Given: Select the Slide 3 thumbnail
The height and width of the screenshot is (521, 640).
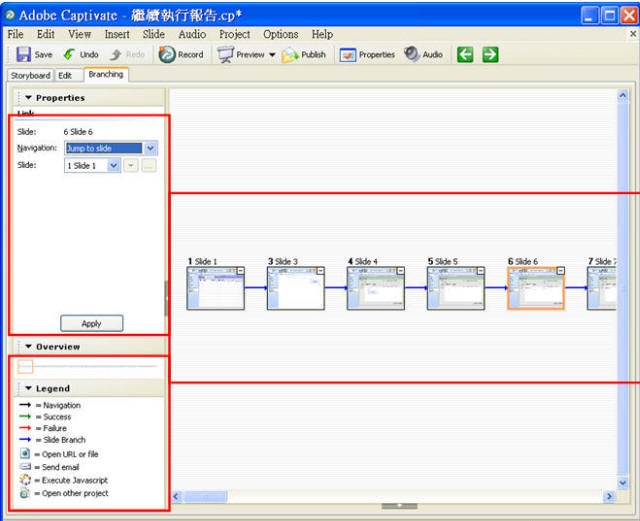Looking at the screenshot, I should (x=296, y=288).
